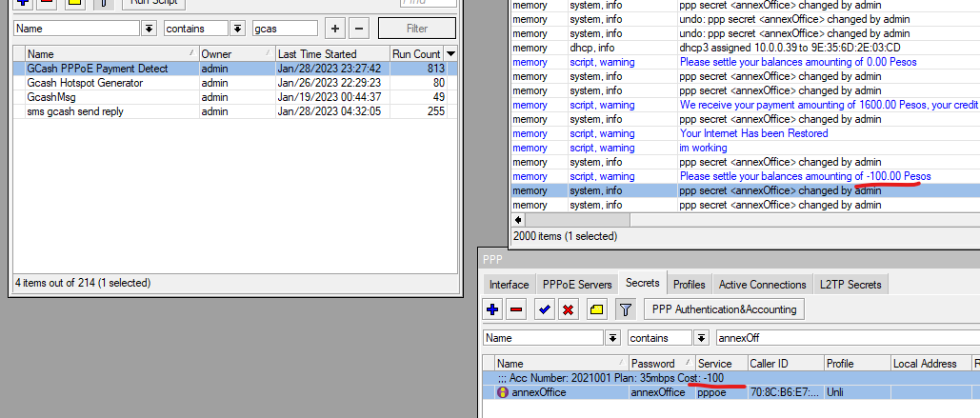Select log entry 'dhcp3 assigned 10.0.0.39'

[745, 48]
